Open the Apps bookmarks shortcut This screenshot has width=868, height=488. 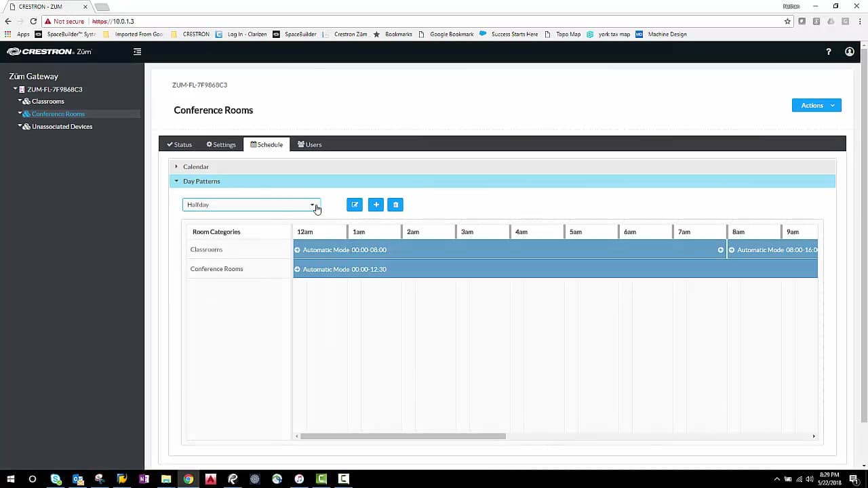pos(18,34)
